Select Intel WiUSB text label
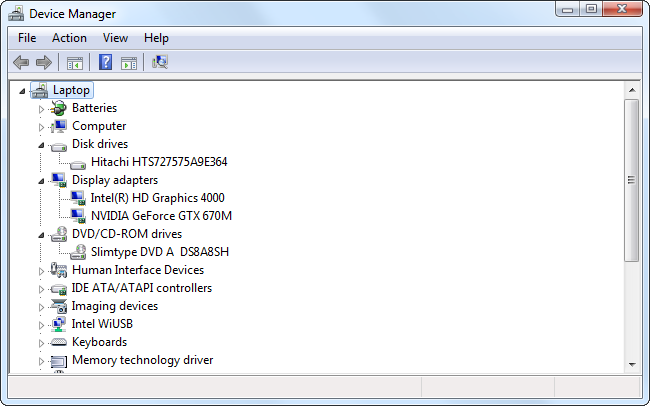The image size is (650, 406). [x=102, y=324]
